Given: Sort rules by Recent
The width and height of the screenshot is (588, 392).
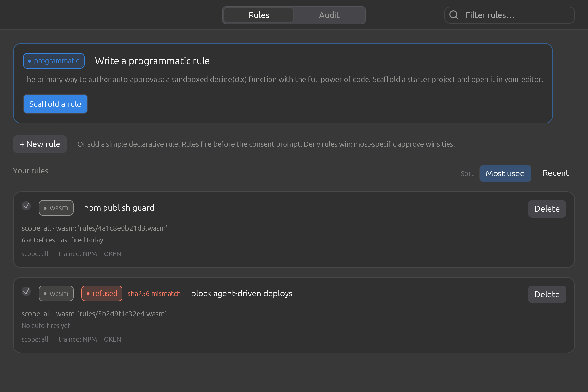Looking at the screenshot, I should coord(556,173).
